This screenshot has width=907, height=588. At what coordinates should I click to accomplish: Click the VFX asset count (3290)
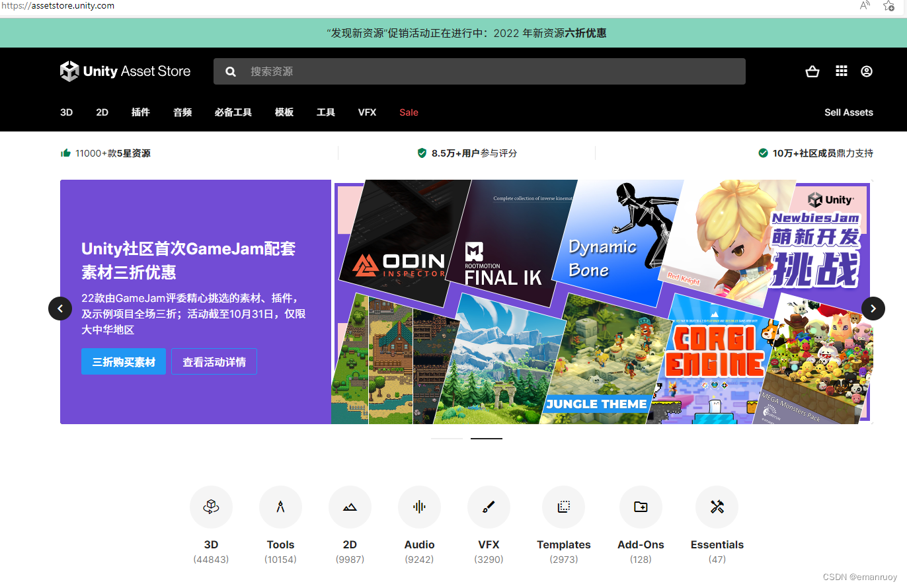click(489, 560)
